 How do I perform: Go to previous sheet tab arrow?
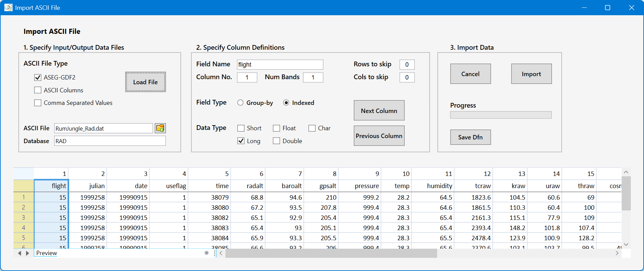(20, 253)
